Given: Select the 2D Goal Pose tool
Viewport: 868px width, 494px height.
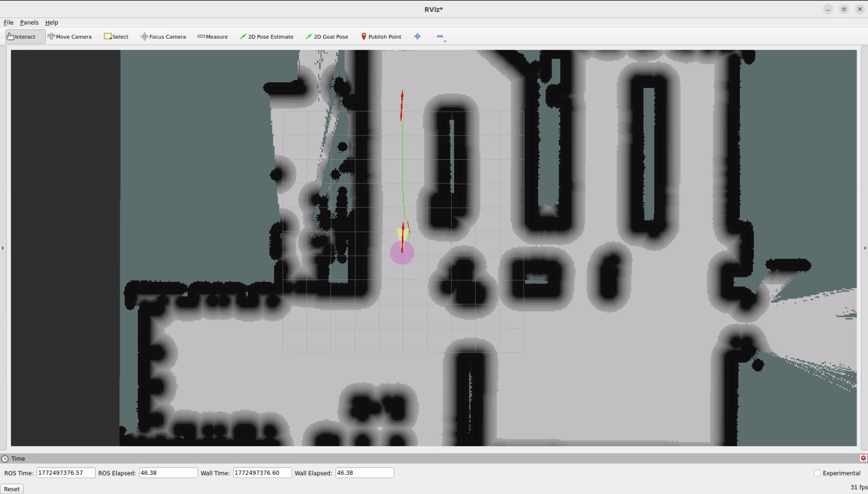Looking at the screenshot, I should (327, 37).
